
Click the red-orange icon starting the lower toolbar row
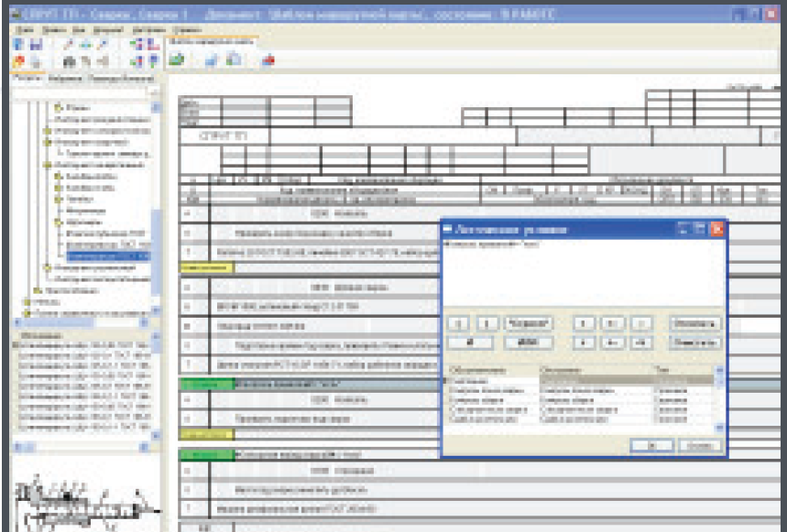point(18,61)
